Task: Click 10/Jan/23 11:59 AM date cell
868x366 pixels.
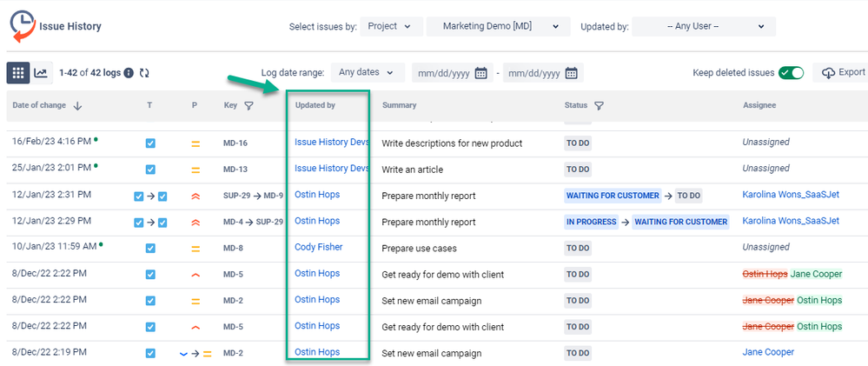Action: pyautogui.click(x=54, y=247)
